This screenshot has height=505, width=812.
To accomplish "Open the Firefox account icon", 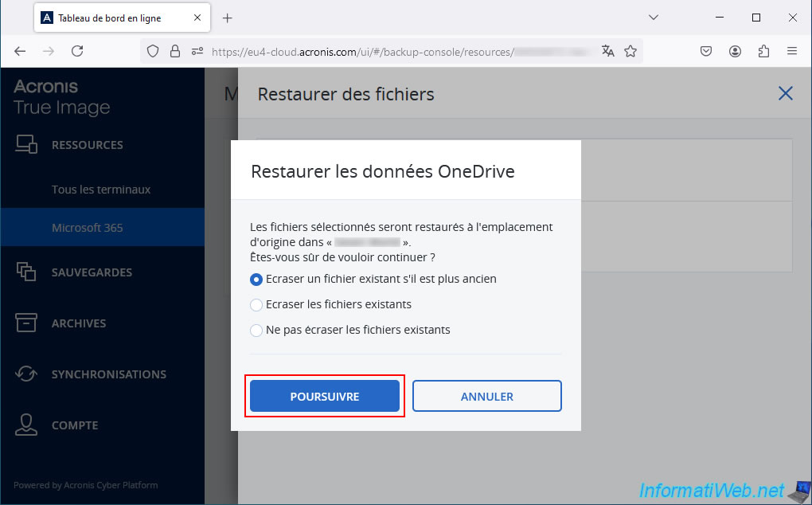I will coord(735,51).
